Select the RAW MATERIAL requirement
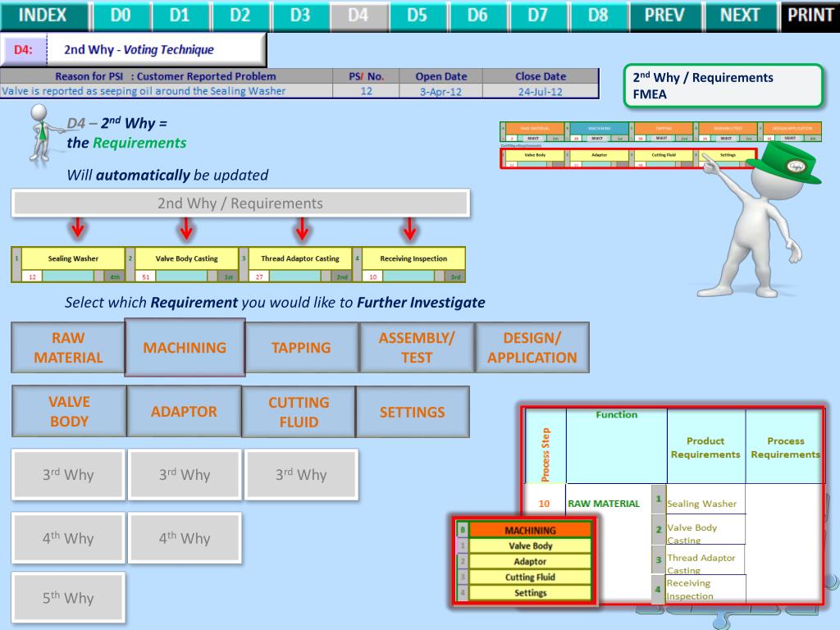This screenshot has width=840, height=630. pyautogui.click(x=68, y=347)
